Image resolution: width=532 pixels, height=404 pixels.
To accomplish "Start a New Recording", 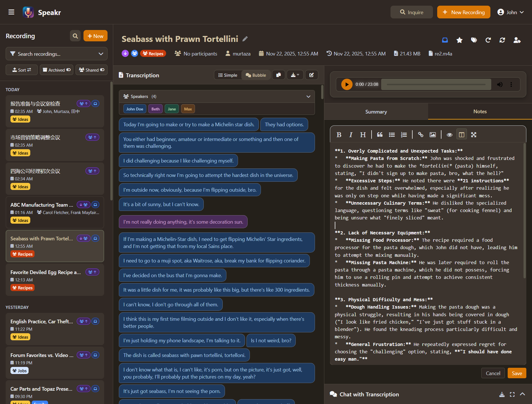I will click(x=463, y=12).
